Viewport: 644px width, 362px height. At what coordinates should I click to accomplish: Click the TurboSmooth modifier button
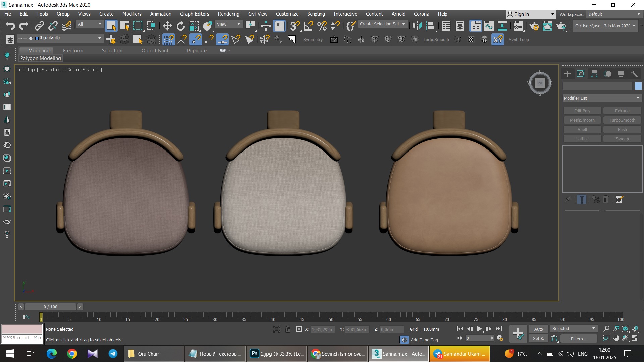pos(622,120)
